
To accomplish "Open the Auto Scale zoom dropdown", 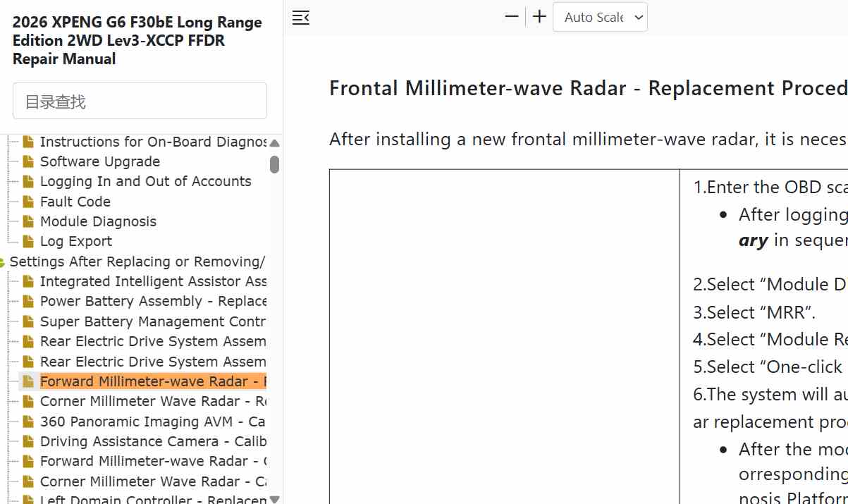I will click(600, 18).
